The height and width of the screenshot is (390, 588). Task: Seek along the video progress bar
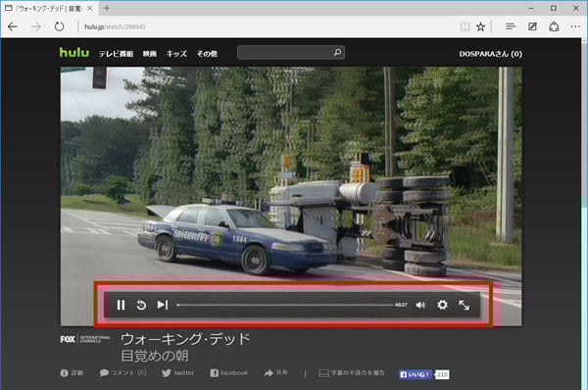[285, 305]
